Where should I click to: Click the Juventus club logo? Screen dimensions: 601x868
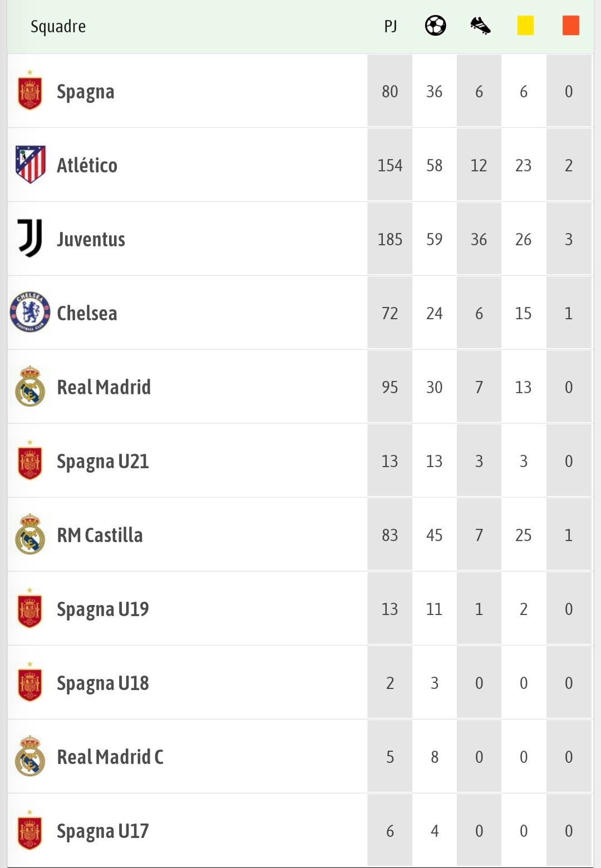click(x=30, y=239)
